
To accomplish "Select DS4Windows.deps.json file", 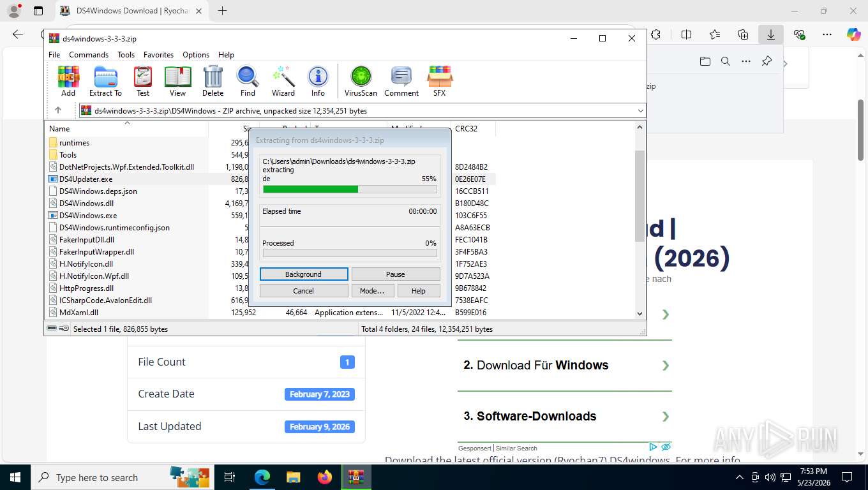I will pyautogui.click(x=98, y=191).
